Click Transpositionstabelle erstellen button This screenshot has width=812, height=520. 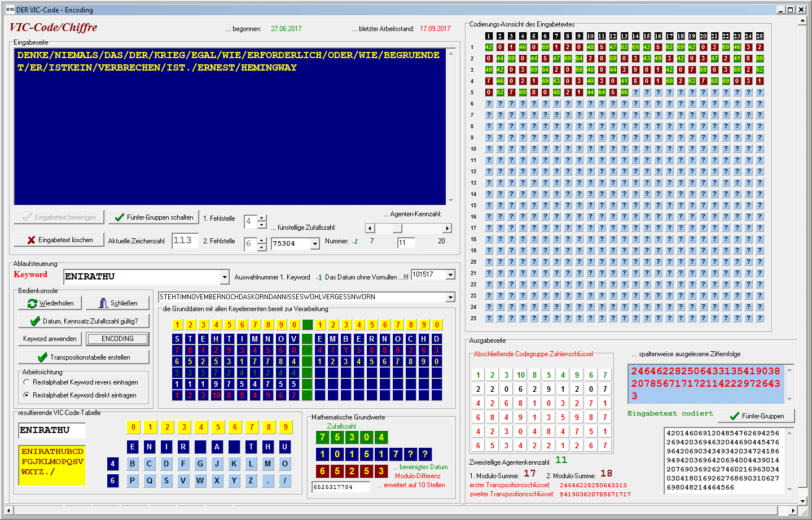coord(84,357)
